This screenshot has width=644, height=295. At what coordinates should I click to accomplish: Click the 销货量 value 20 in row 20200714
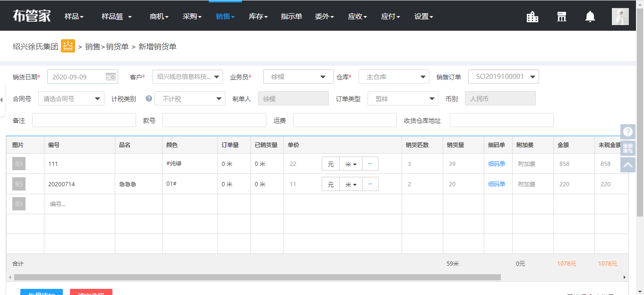(452, 184)
